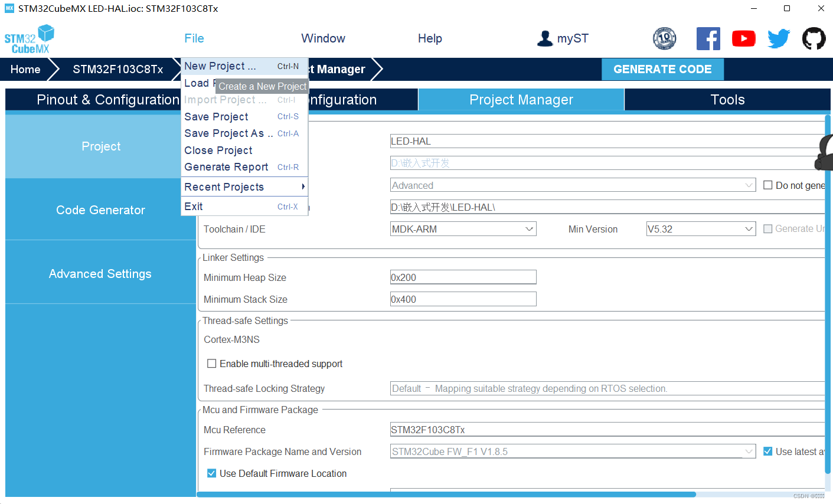Image resolution: width=833 pixels, height=504 pixels.
Task: Open the Application Structure Advanced dropdown
Action: [x=573, y=185]
